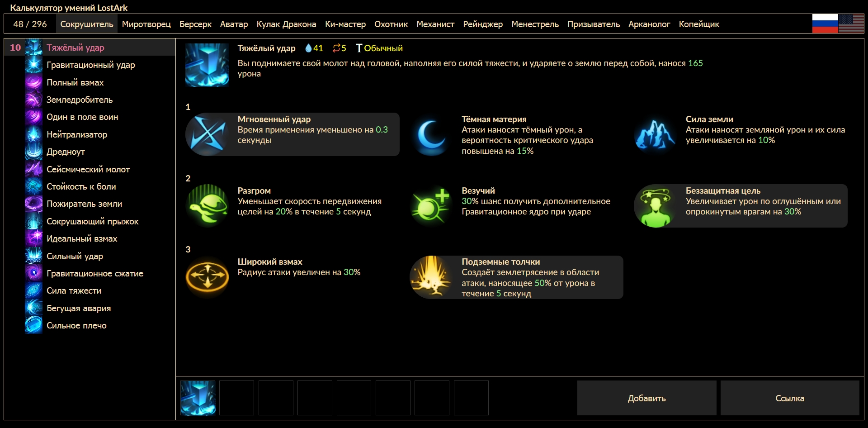This screenshot has height=428, width=868.
Task: Click the Сильный удар skill icon
Action: click(x=33, y=256)
